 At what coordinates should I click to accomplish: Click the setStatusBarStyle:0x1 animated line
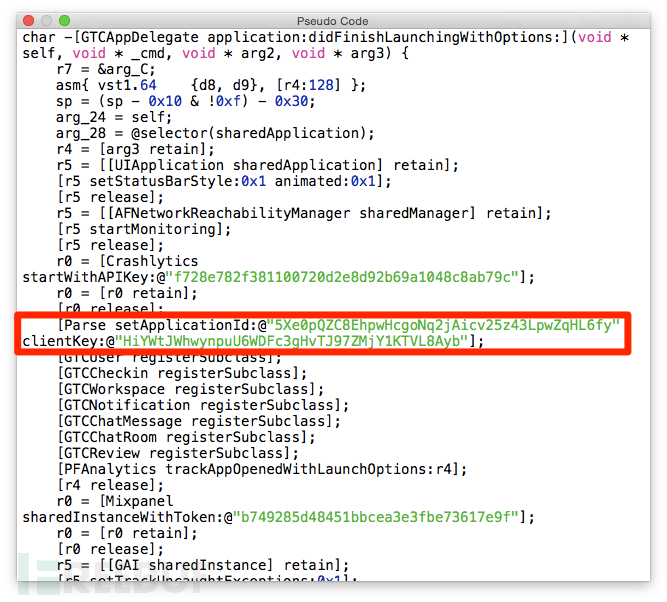[x=224, y=181]
